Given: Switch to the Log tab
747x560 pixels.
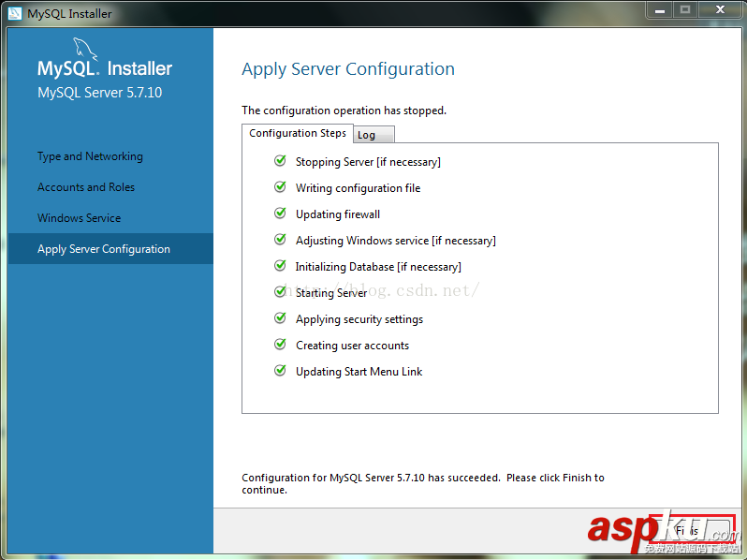Looking at the screenshot, I should [x=373, y=135].
